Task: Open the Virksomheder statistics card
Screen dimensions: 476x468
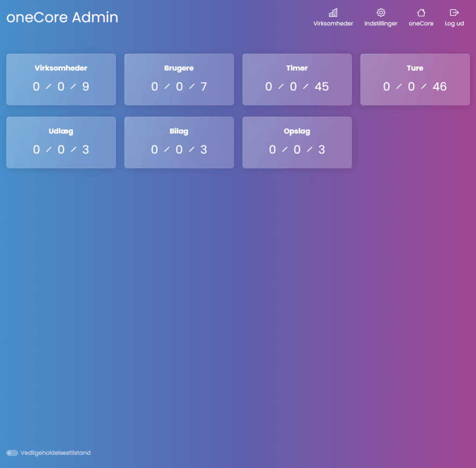Action: (61, 79)
